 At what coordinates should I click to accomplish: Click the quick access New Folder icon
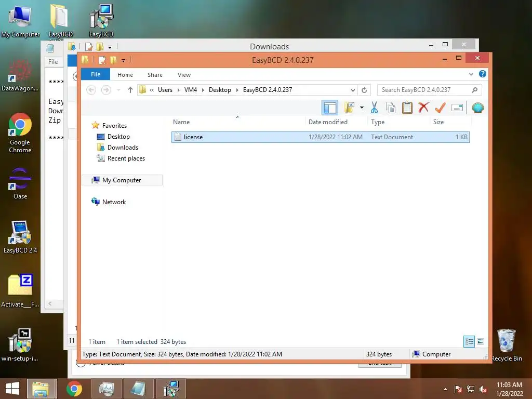113,60
